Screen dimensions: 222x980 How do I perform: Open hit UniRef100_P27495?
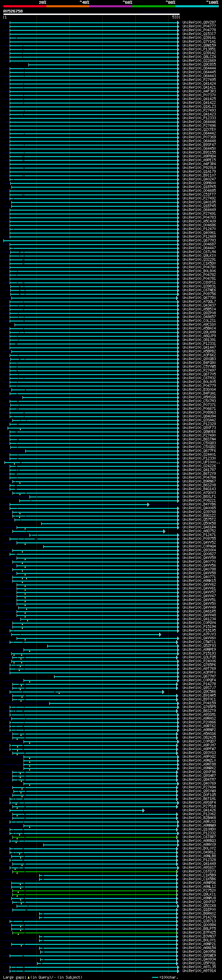pos(199,80)
